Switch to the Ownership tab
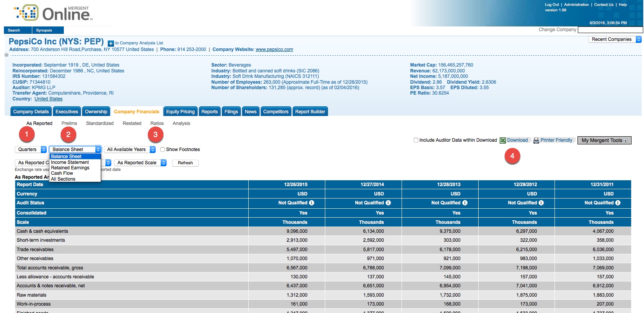The image size is (644, 313). (96, 112)
